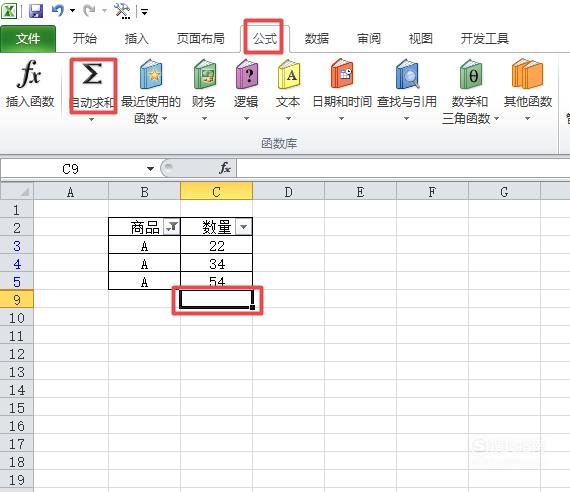Open the More Functions (其他函数) icon
Image resolution: width=570 pixels, height=492 pixels.
(527, 74)
